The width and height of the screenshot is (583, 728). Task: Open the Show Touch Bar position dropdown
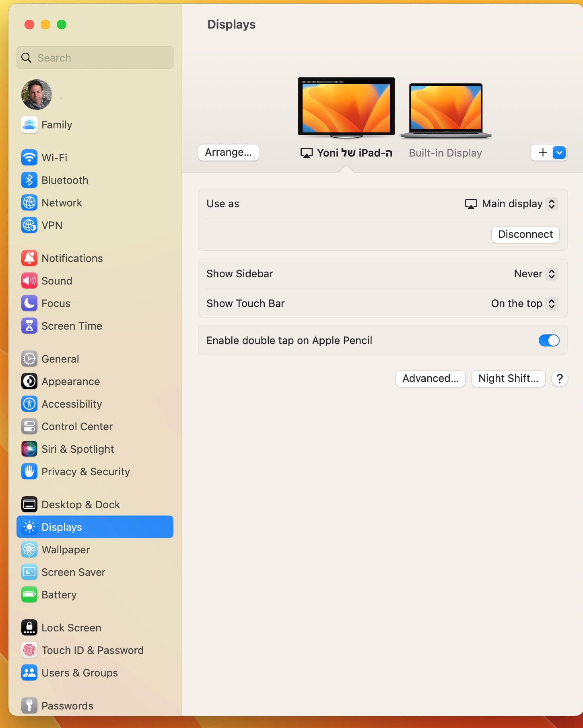(524, 304)
